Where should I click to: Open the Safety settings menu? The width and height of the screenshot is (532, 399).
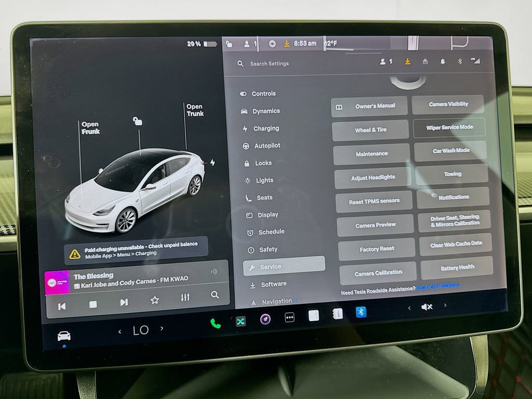point(262,250)
